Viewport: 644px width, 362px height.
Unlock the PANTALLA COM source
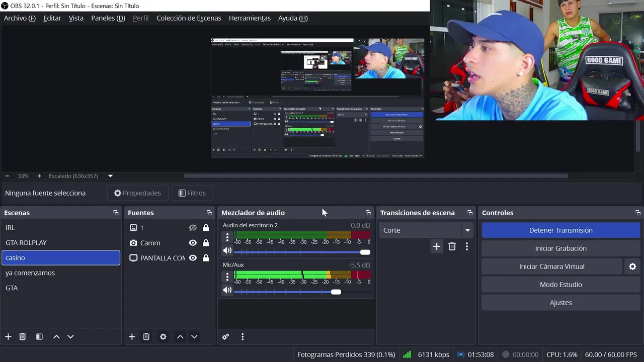point(206,258)
